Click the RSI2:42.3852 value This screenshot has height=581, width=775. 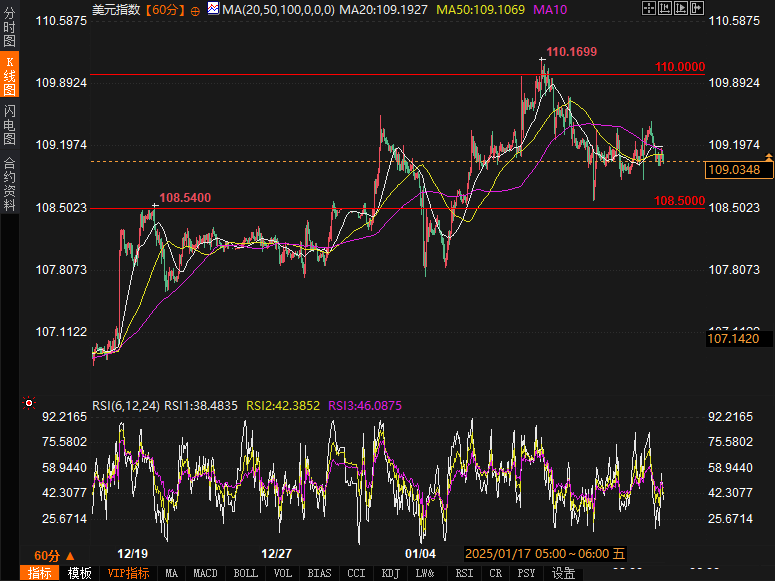283,406
